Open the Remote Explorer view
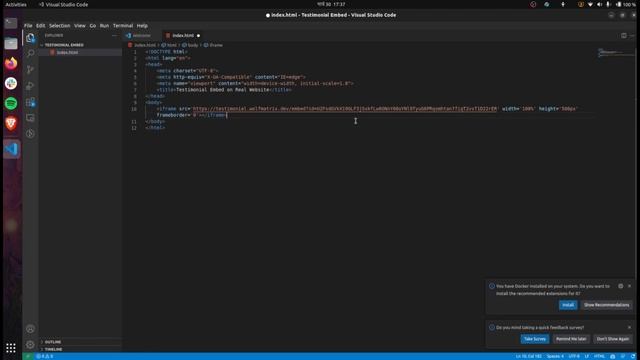 pos(30,118)
